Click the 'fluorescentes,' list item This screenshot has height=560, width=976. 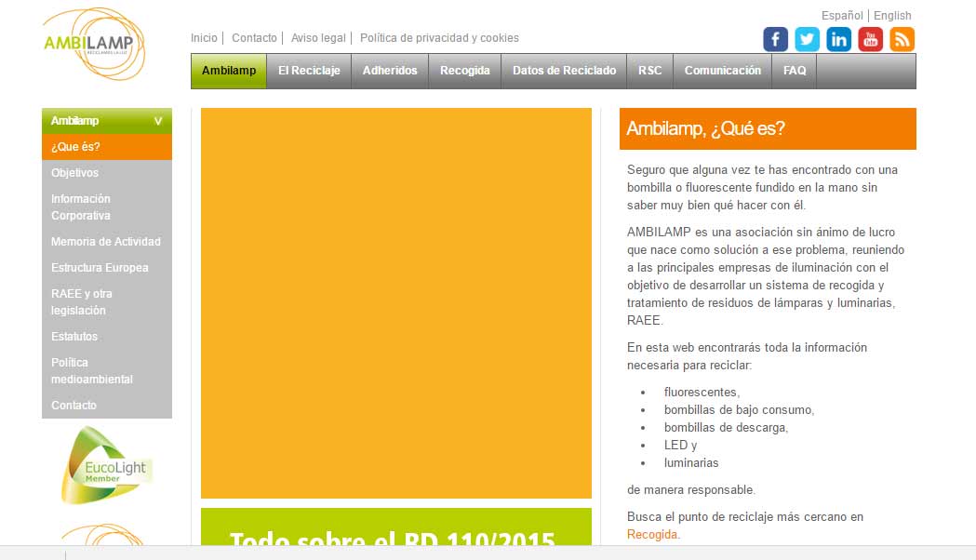point(702,392)
